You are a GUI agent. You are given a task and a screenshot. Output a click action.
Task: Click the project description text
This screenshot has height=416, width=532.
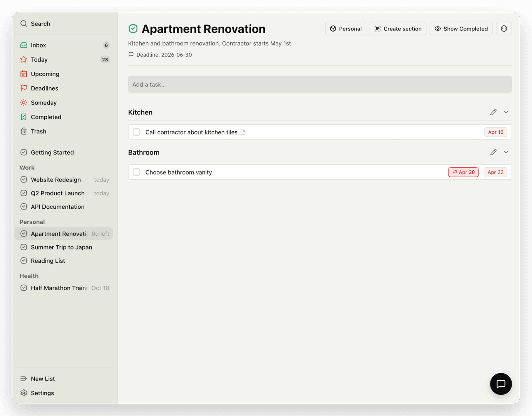210,43
